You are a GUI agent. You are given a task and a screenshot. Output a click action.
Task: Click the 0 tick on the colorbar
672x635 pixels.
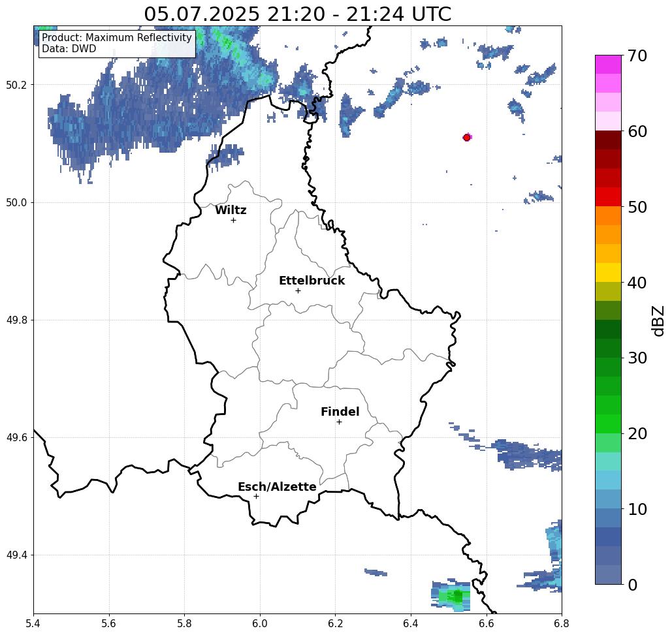[633, 585]
